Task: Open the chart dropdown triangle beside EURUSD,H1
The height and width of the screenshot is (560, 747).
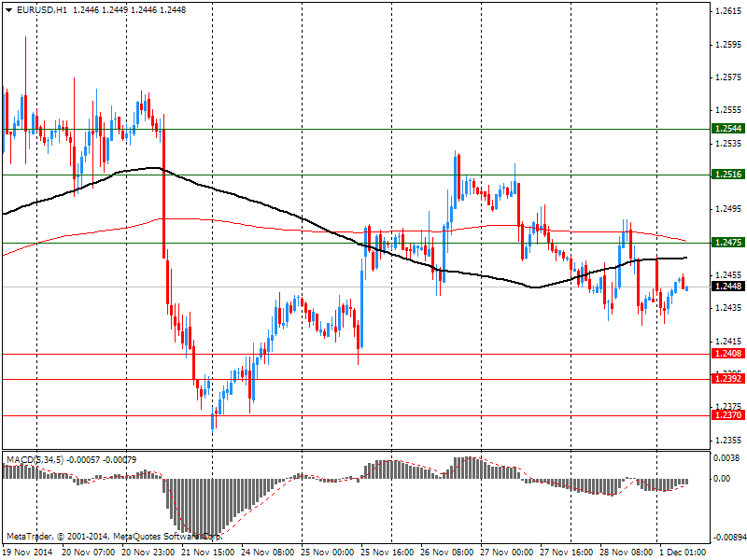Action: pos(9,10)
